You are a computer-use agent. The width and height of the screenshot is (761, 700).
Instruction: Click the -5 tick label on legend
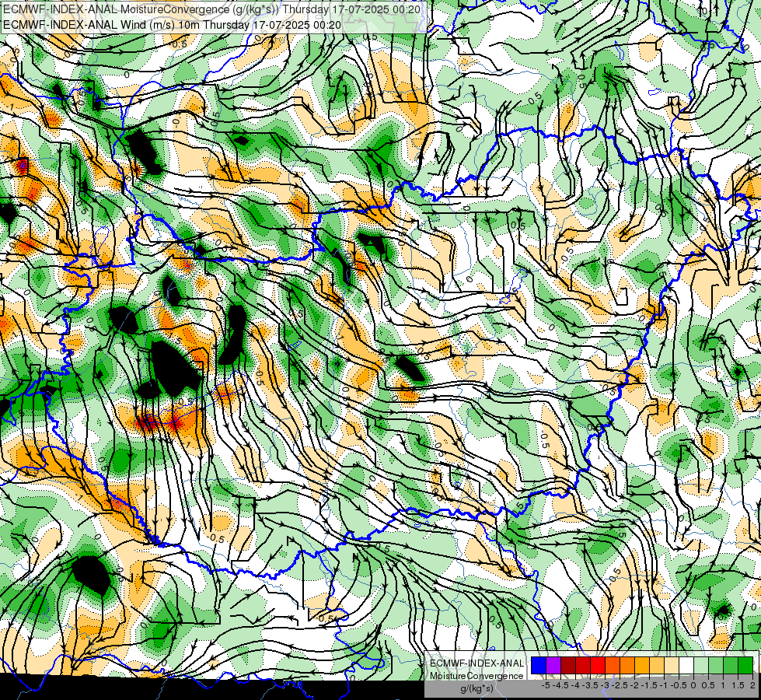546,685
